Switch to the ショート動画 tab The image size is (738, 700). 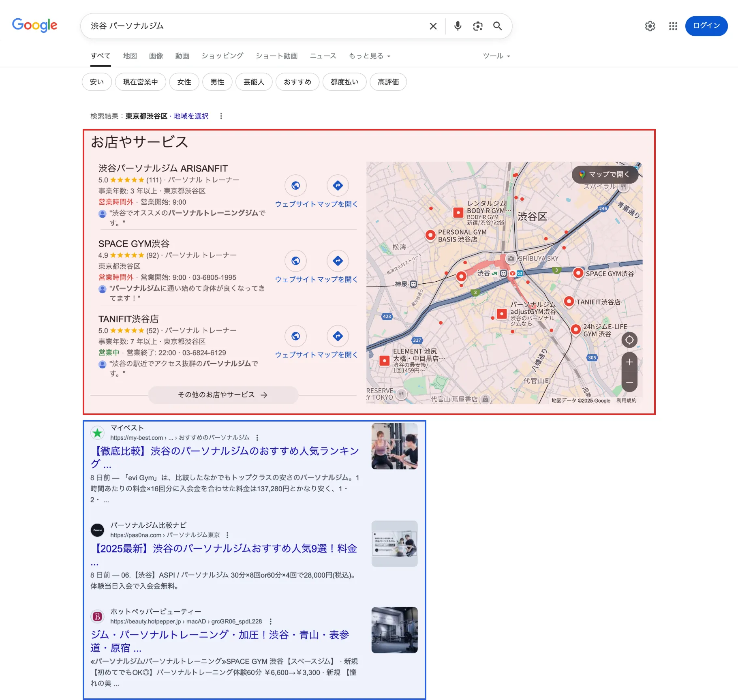click(x=277, y=56)
